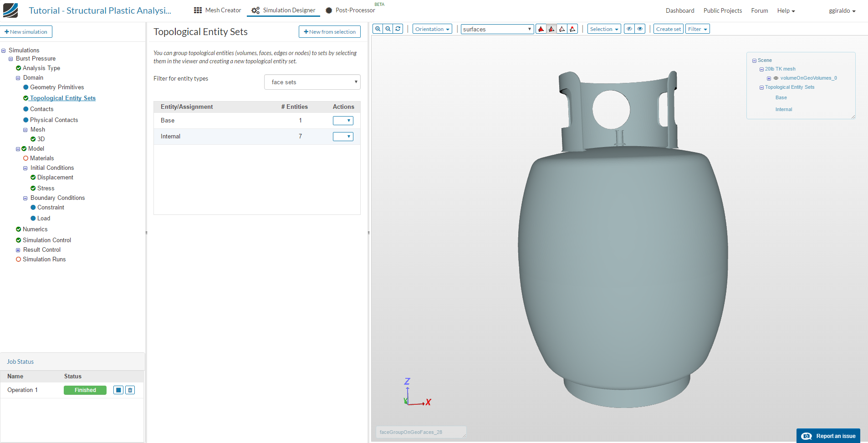868x443 pixels.
Task: Switch to the Mesh Creator tab
Action: click(x=218, y=10)
